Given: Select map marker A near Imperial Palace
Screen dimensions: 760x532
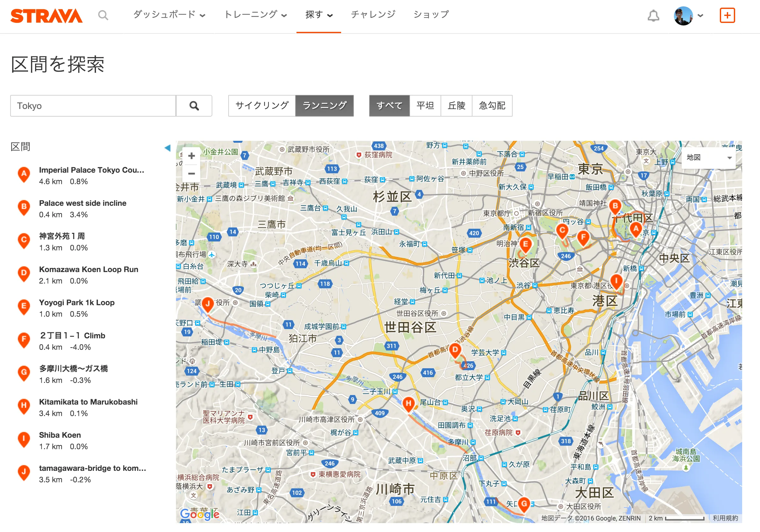Looking at the screenshot, I should click(636, 228).
